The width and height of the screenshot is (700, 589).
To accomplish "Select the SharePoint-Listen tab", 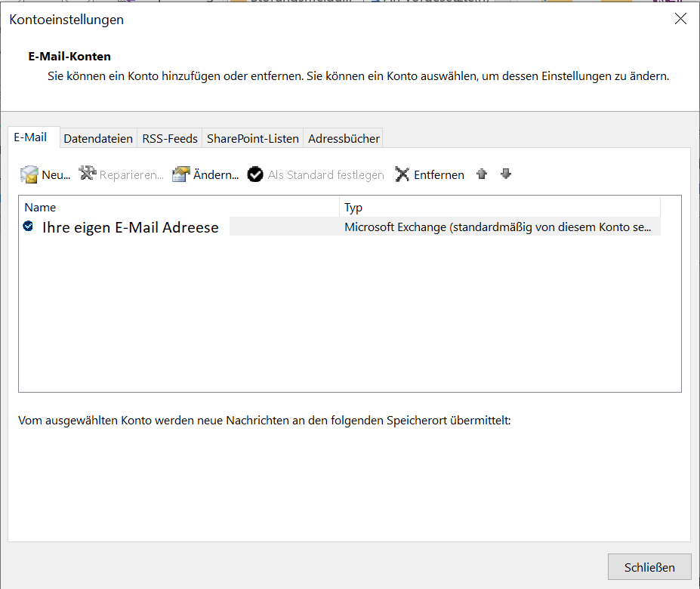I will [x=251, y=137].
